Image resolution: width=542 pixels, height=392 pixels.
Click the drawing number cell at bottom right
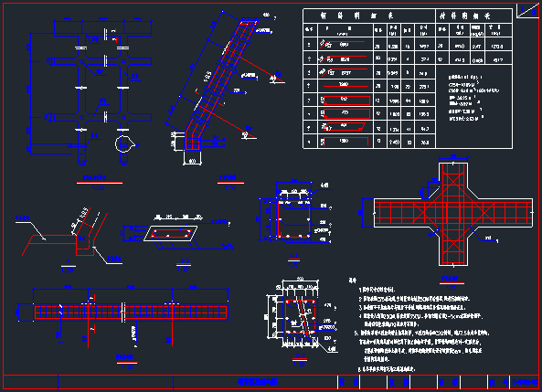[526, 382]
